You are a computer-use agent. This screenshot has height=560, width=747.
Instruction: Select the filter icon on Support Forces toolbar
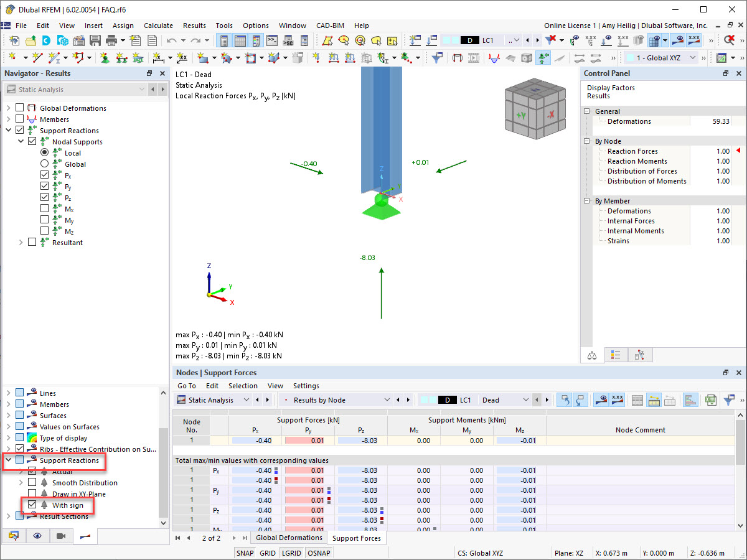click(730, 399)
